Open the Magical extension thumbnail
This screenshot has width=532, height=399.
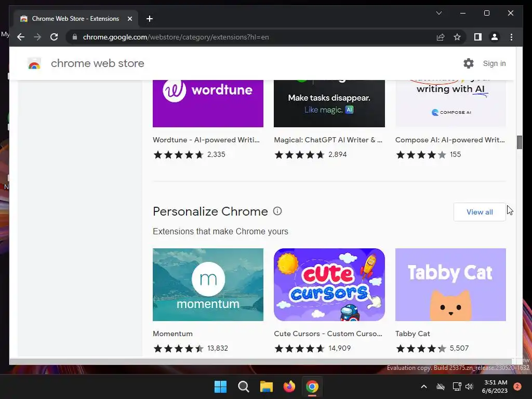[329, 103]
